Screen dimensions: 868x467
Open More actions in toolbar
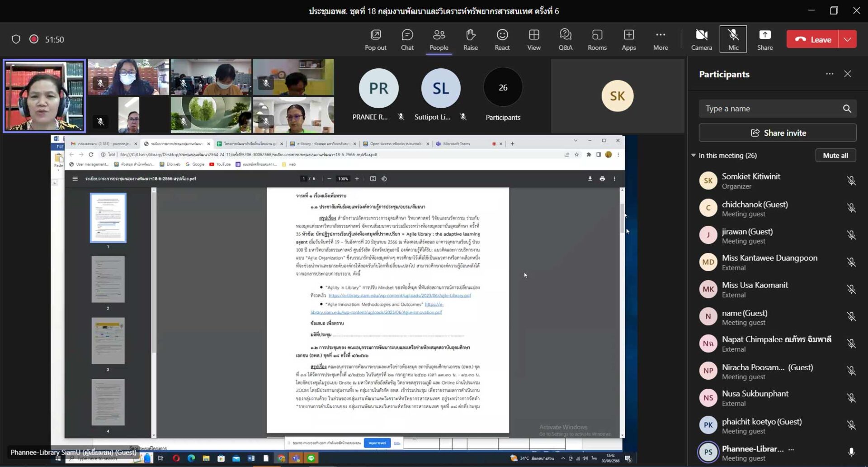660,39
